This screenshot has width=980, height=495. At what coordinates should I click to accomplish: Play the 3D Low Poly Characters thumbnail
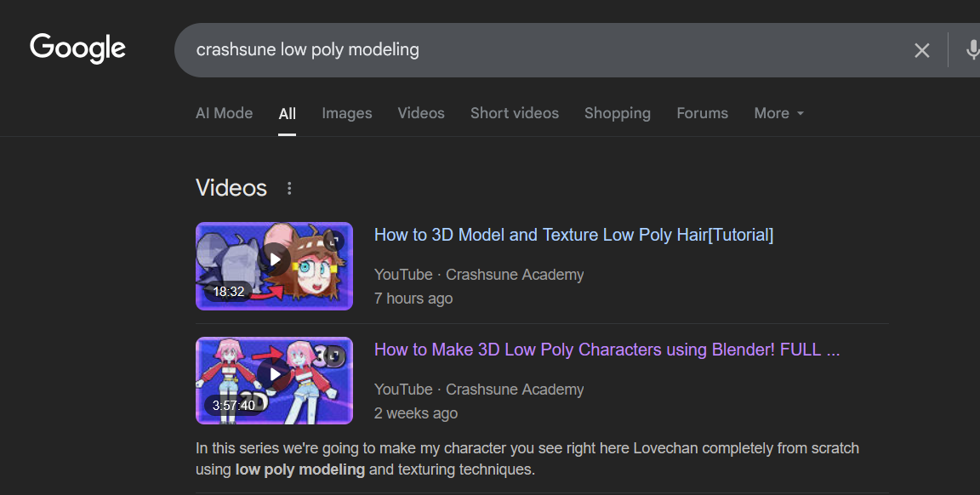tap(275, 381)
